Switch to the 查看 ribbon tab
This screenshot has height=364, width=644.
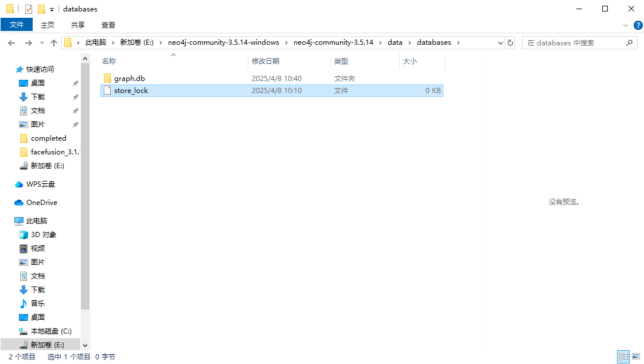pyautogui.click(x=108, y=25)
